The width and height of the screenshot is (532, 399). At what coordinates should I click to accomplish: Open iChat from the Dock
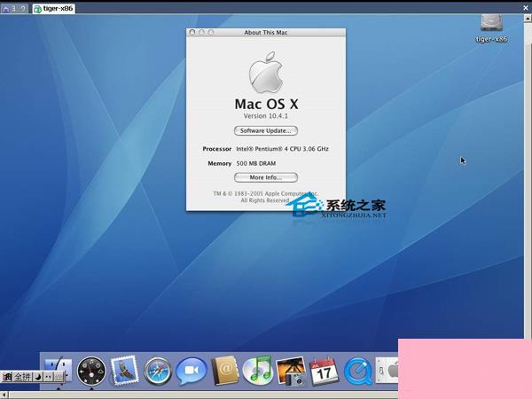[191, 371]
